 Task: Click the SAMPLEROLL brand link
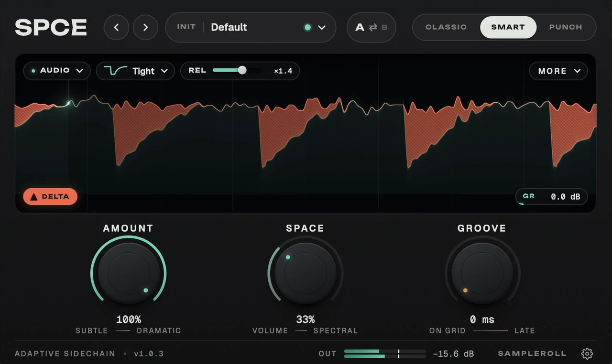(x=532, y=353)
